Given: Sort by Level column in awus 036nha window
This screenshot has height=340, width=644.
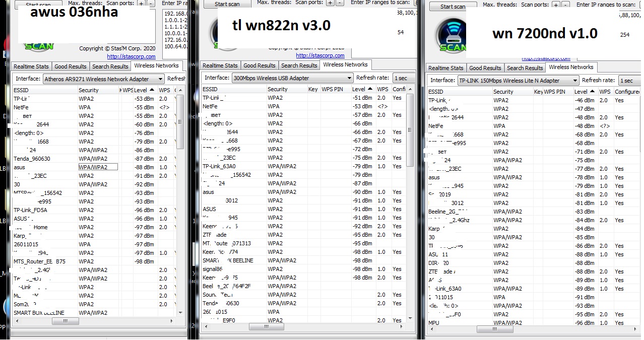Looking at the screenshot, I should (x=146, y=90).
